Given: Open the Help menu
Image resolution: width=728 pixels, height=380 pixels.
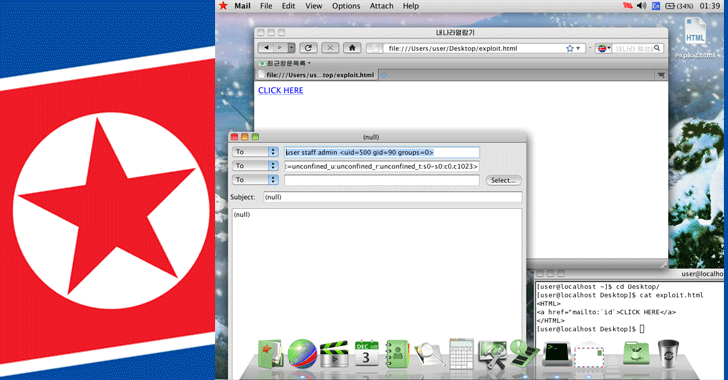Looking at the screenshot, I should tap(410, 6).
